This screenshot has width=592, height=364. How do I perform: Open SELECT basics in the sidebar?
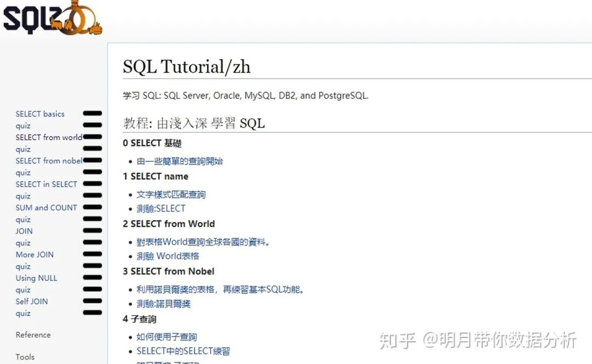[x=40, y=113]
